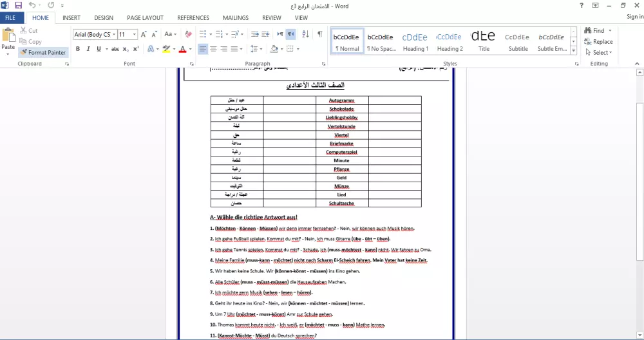The height and width of the screenshot is (340, 644).
Task: Click Format Painter
Action: (43, 52)
